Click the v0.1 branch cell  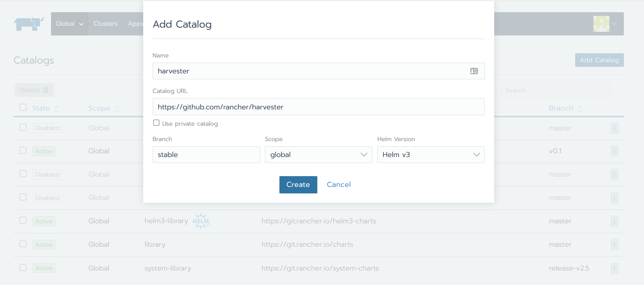(555, 151)
